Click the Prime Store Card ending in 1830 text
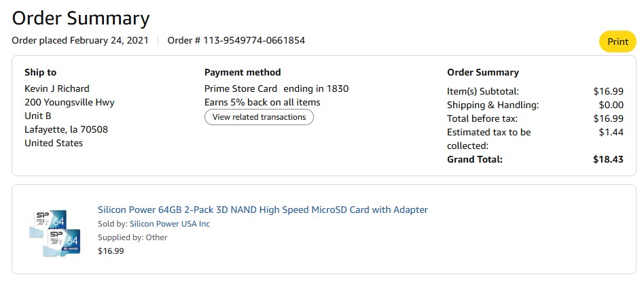 coord(276,88)
